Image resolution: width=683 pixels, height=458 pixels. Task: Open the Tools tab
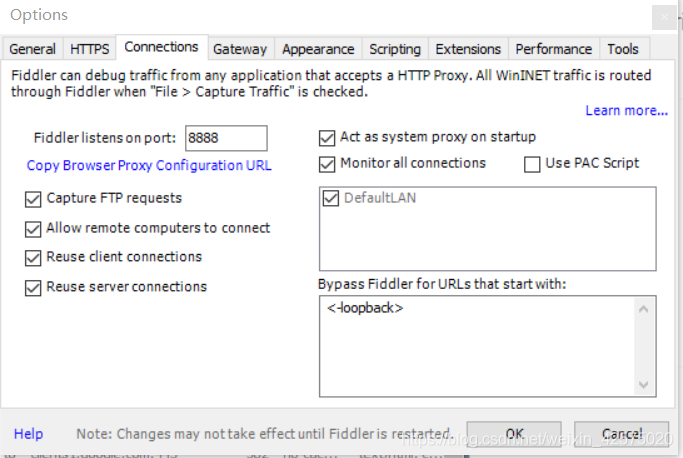(x=623, y=49)
